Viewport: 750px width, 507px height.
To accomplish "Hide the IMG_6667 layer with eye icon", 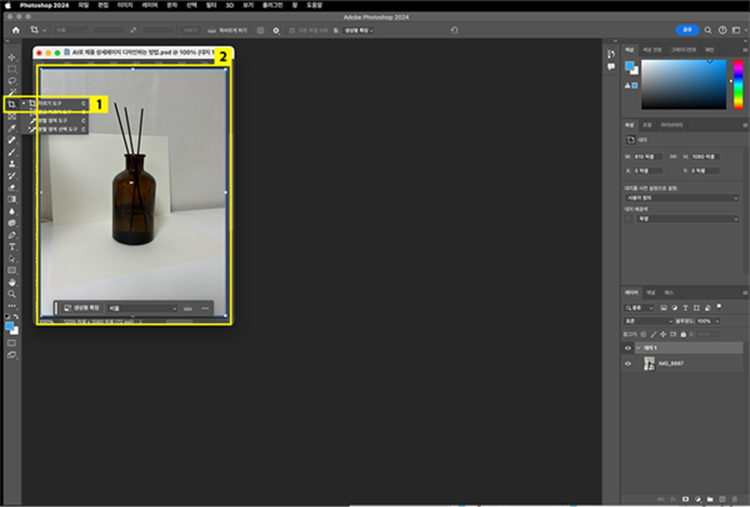I will 628,364.
